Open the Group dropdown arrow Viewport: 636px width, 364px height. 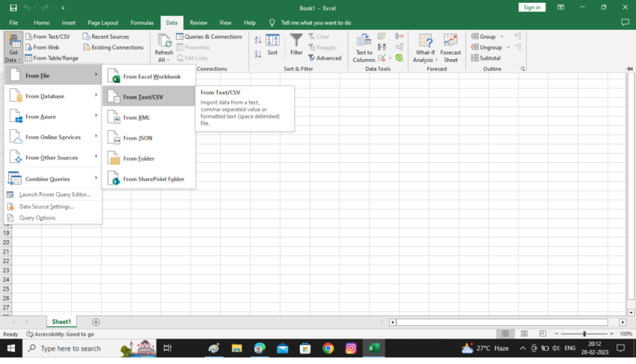pyautogui.click(x=502, y=37)
